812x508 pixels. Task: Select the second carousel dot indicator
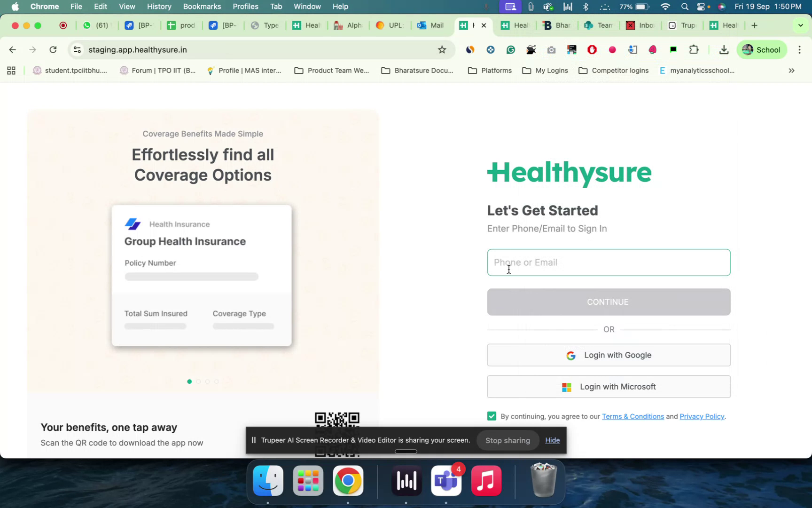click(198, 381)
